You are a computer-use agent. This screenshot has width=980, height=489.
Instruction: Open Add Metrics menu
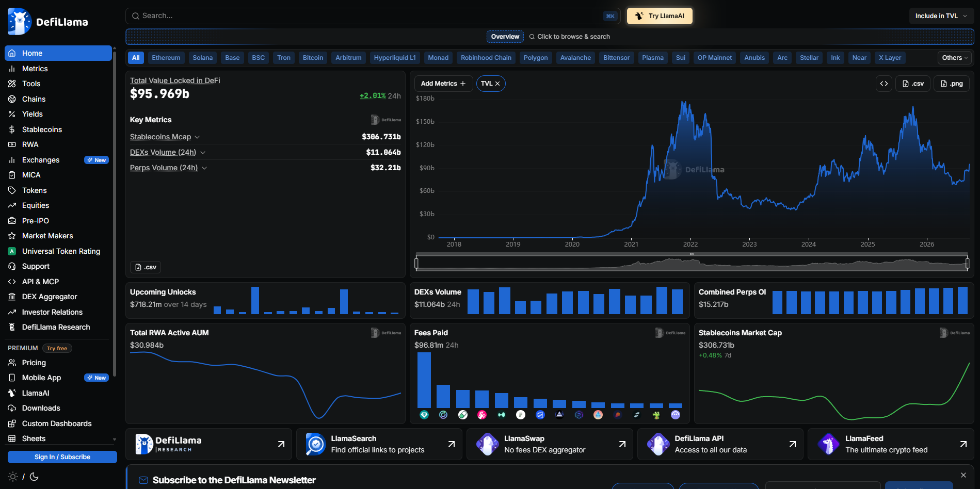(443, 84)
